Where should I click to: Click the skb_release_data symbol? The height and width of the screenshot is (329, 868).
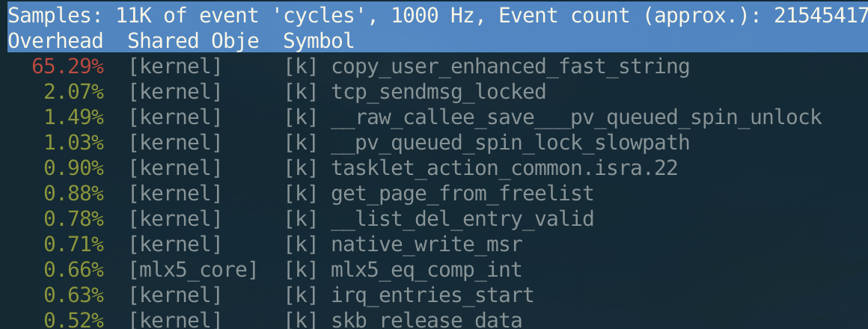click(x=426, y=321)
